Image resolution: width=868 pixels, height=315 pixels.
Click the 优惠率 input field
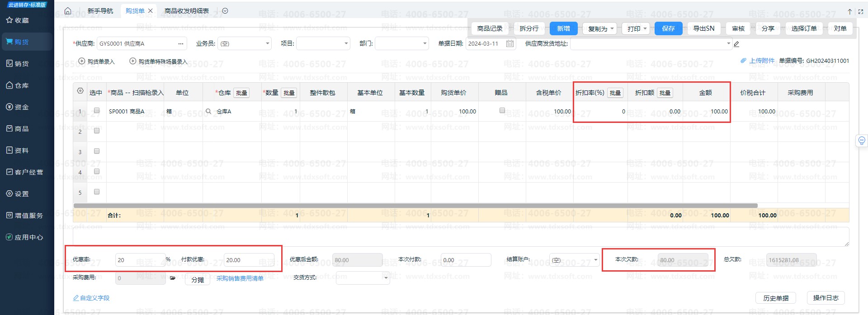pos(139,260)
